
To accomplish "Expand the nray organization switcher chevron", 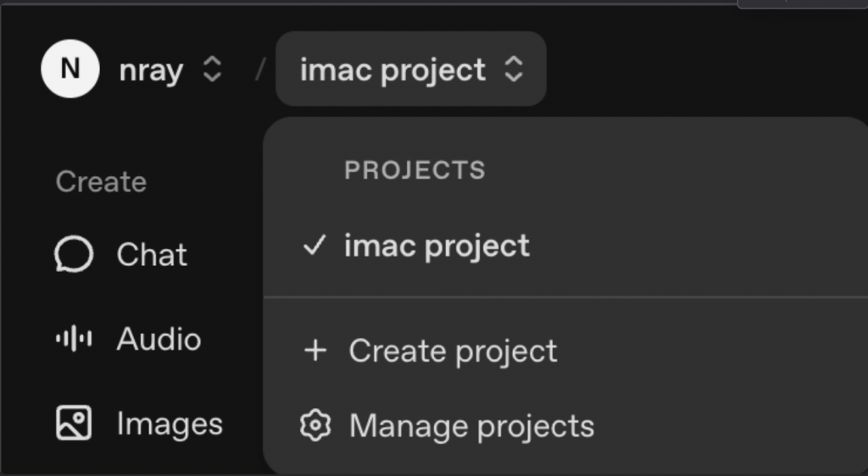I will pyautogui.click(x=212, y=70).
